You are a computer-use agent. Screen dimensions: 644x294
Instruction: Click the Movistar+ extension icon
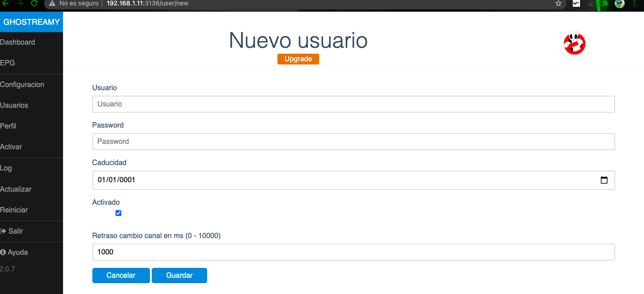point(576,4)
